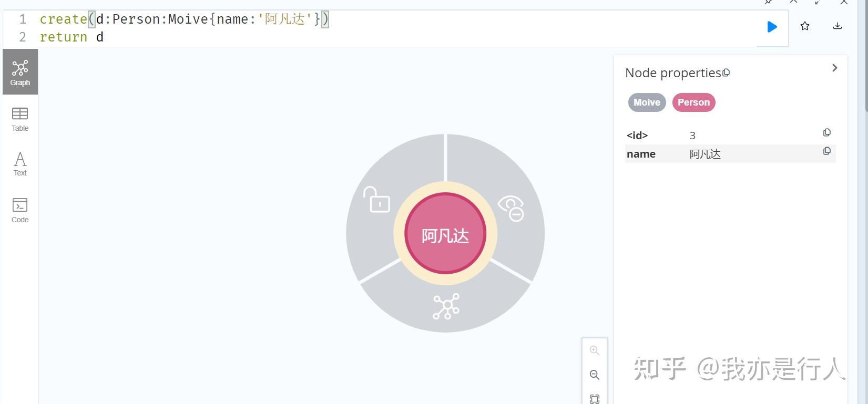868x404 pixels.
Task: Switch to Graph view
Action: (x=20, y=72)
